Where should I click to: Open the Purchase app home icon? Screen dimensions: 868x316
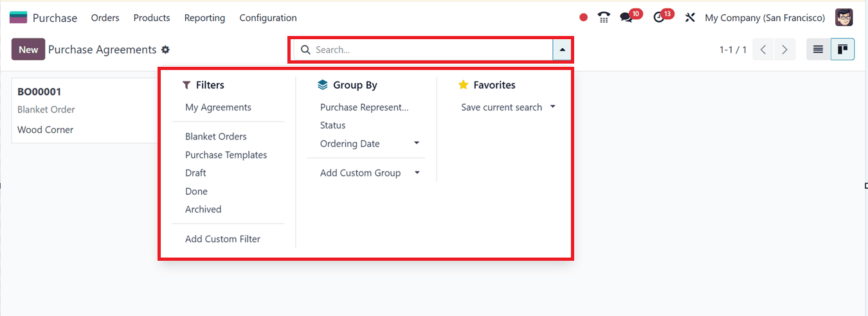point(18,17)
